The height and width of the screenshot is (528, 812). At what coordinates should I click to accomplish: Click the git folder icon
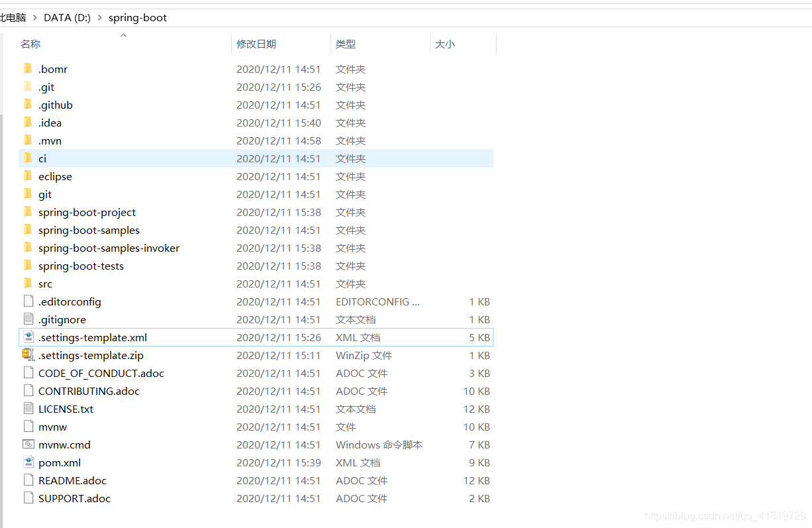(28, 194)
